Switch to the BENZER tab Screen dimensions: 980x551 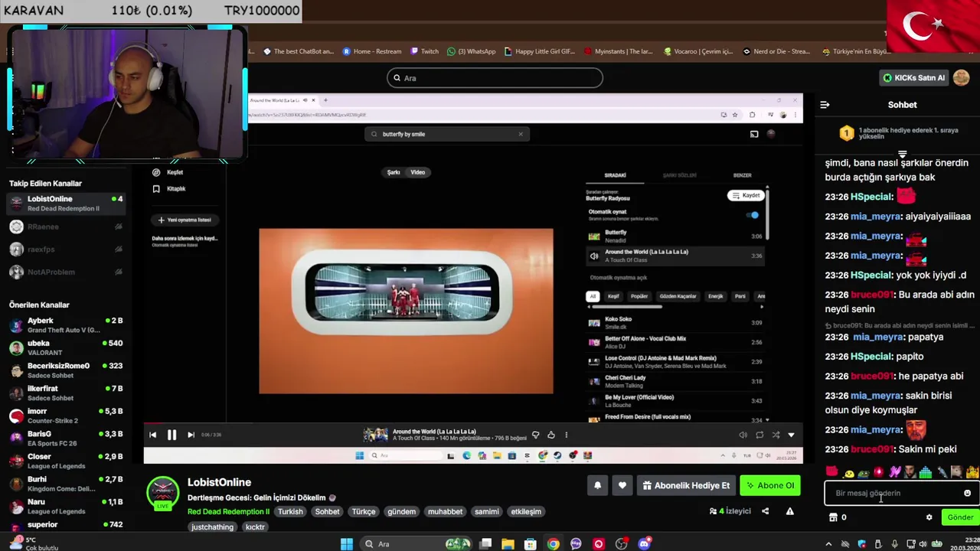tap(742, 175)
